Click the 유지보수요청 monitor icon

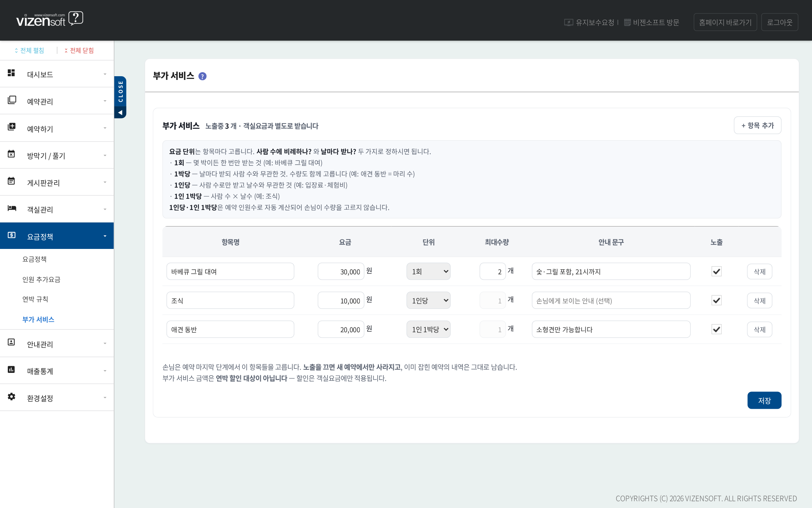pyautogui.click(x=568, y=22)
